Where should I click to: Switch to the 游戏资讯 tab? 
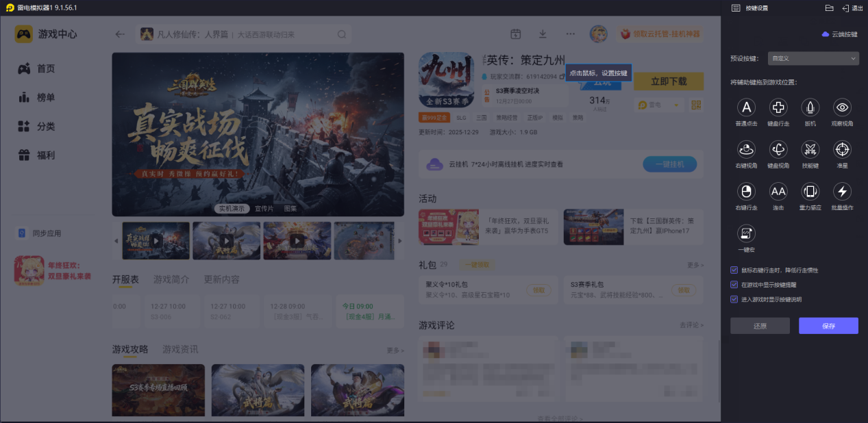pyautogui.click(x=180, y=349)
